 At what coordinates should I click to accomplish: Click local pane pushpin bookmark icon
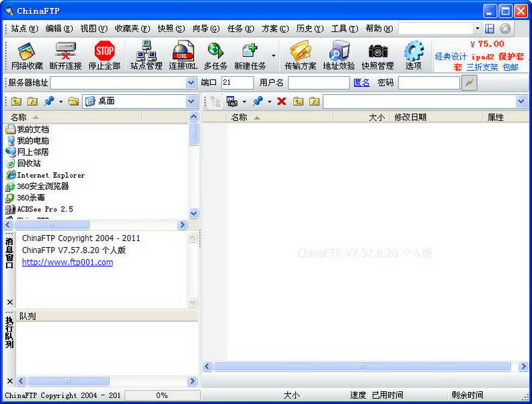click(x=49, y=101)
